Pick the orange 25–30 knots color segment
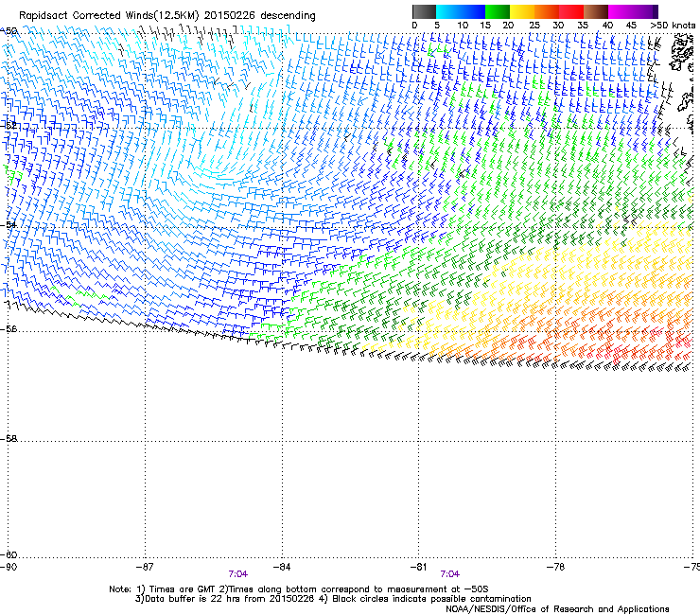This screenshot has height=615, width=700. pos(547,11)
